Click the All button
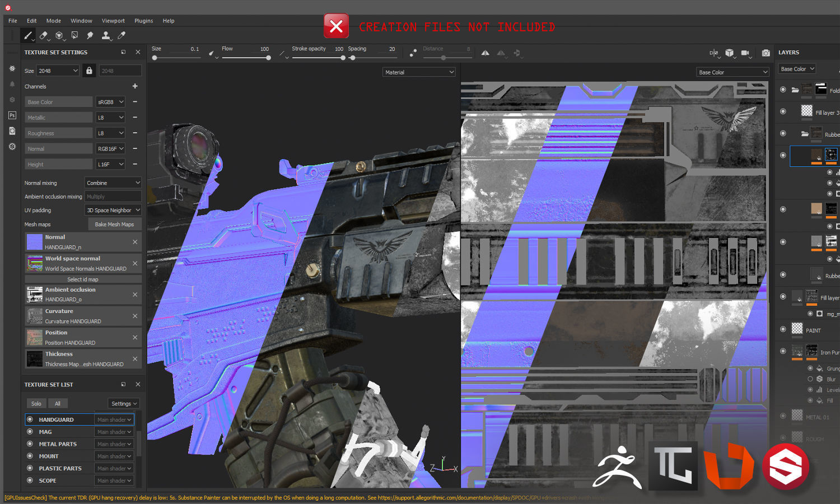 tap(58, 403)
